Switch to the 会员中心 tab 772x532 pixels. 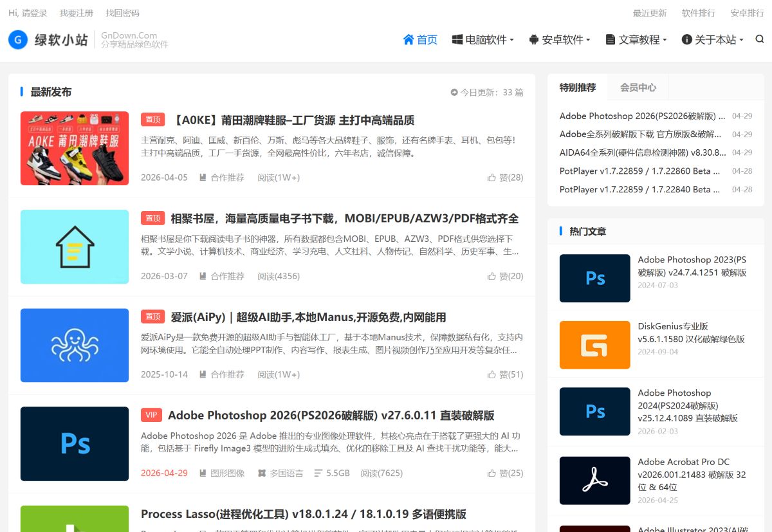pyautogui.click(x=638, y=87)
